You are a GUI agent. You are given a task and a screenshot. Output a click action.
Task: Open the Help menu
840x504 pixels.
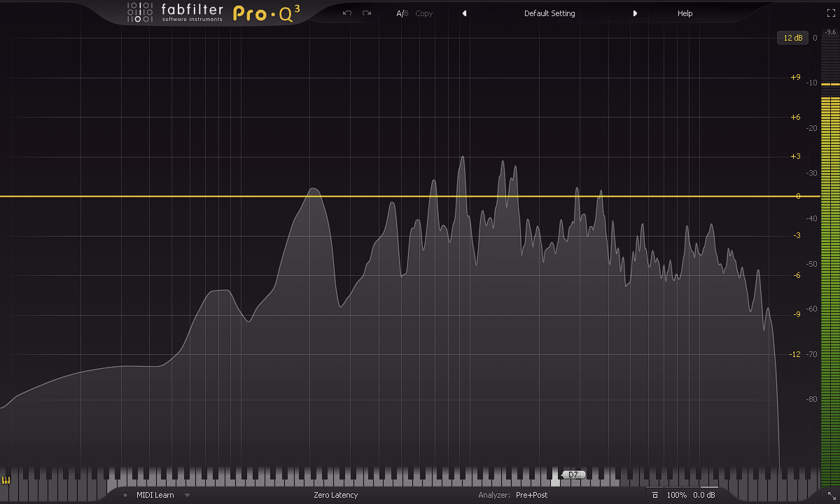(x=685, y=13)
